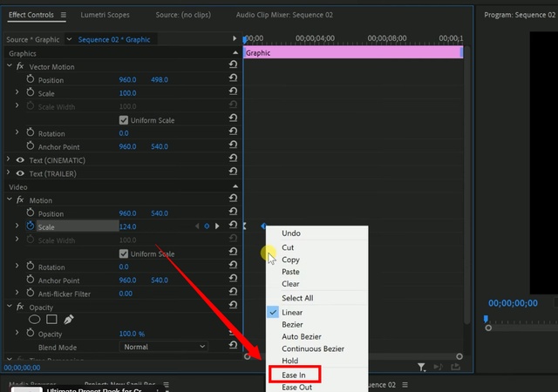Create ellipse mask under Opacity
Screen dimensions: 558x392
(35, 320)
